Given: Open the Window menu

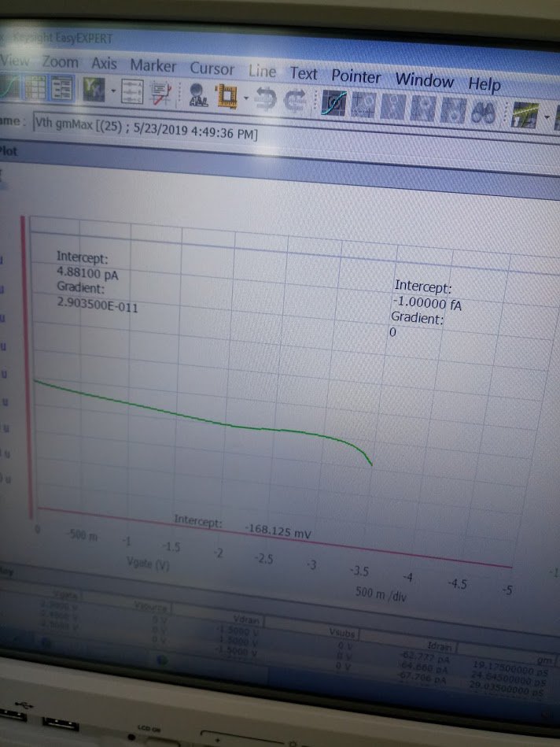Looking at the screenshot, I should pos(424,80).
